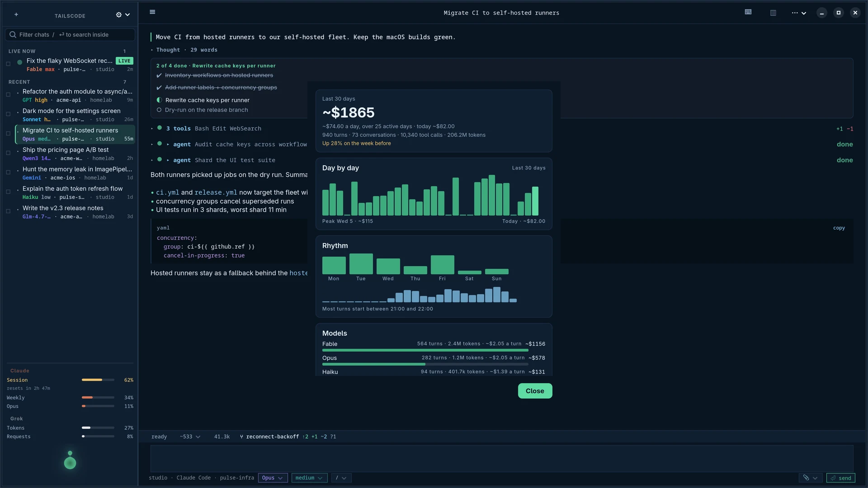Click the green status dot on 3 tools row
Screen dimensions: 868x488
160,128
